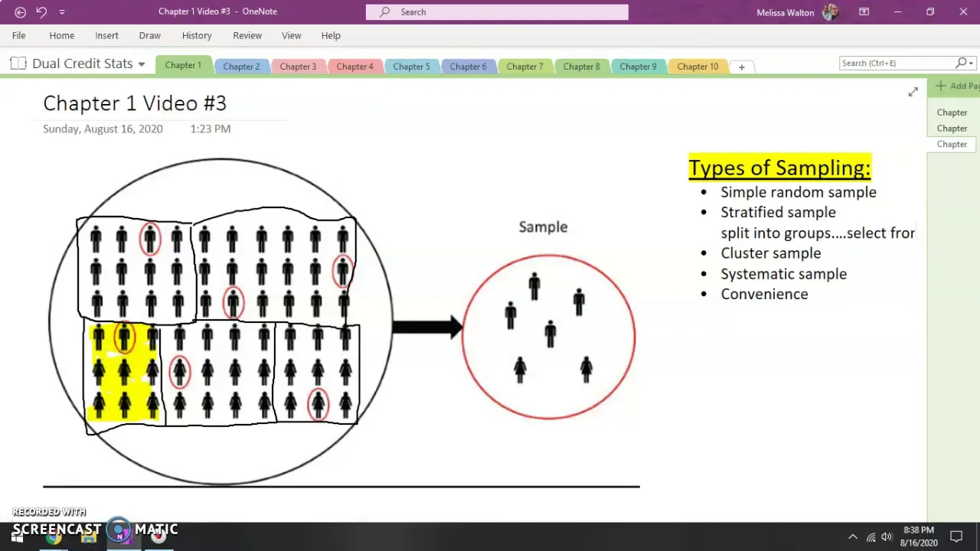Click the Windows Start button
Screen dimensions: 980x551
tap(17, 537)
